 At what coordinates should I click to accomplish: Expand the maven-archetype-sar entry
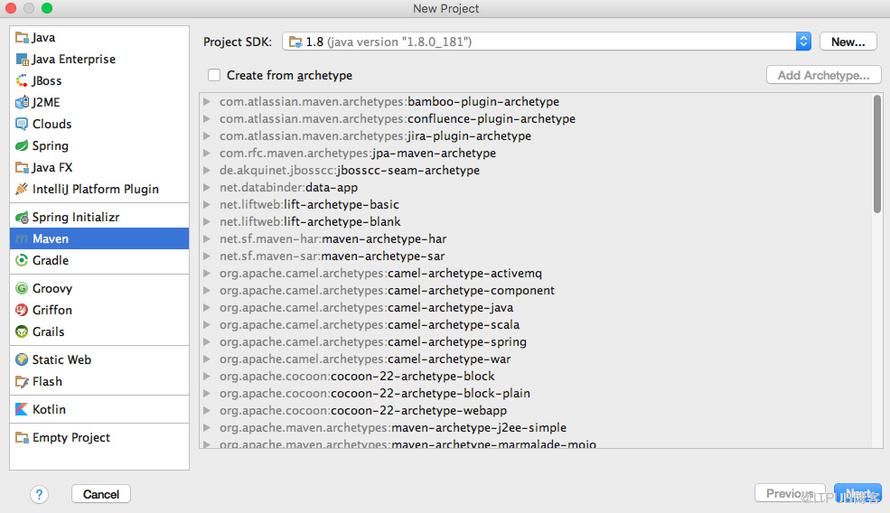coord(207,256)
